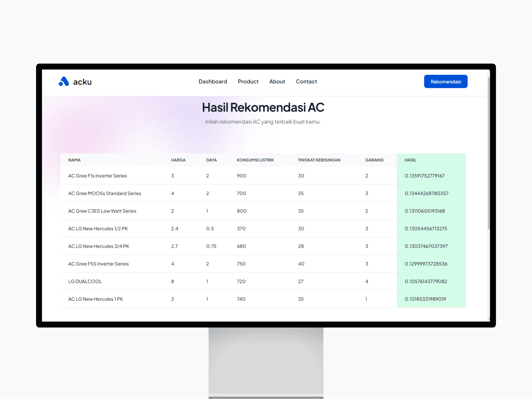Viewport: 532px width, 399px height.
Task: Click the 800 electricity consumption cell
Action: tap(241, 211)
